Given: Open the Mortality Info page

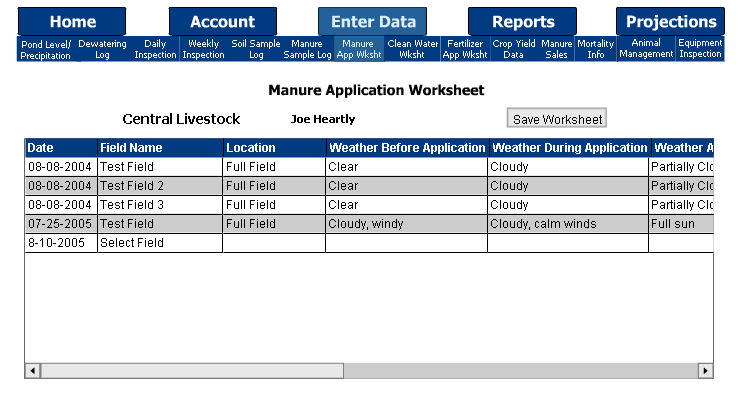Looking at the screenshot, I should click(596, 49).
